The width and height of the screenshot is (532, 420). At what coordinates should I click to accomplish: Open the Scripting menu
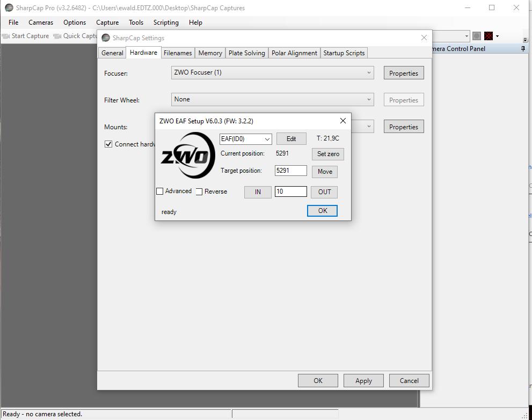pyautogui.click(x=166, y=23)
